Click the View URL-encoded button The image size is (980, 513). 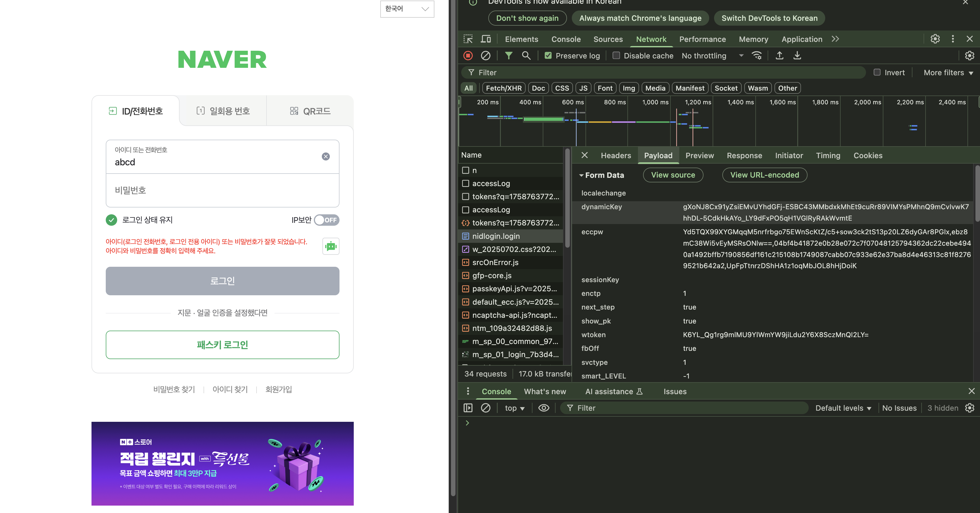click(764, 175)
